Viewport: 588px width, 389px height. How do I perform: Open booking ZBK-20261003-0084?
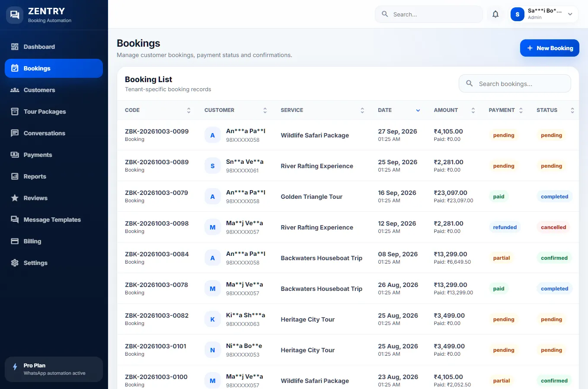157,254
